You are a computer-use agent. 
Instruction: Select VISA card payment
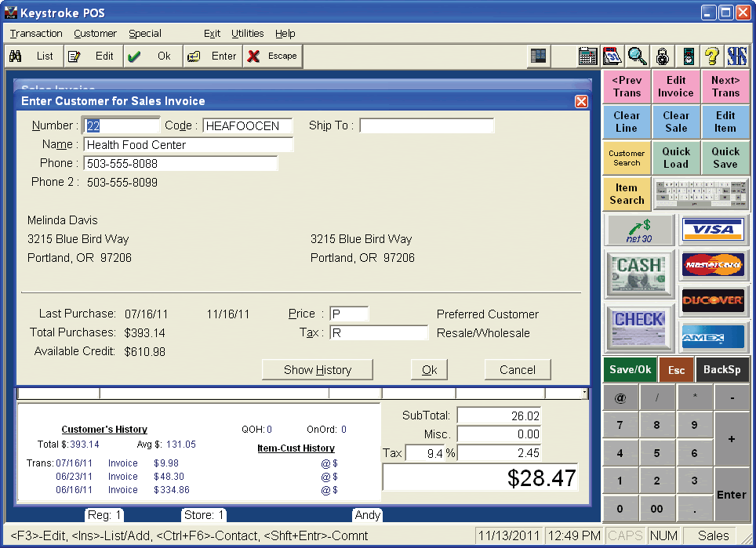coord(713,230)
